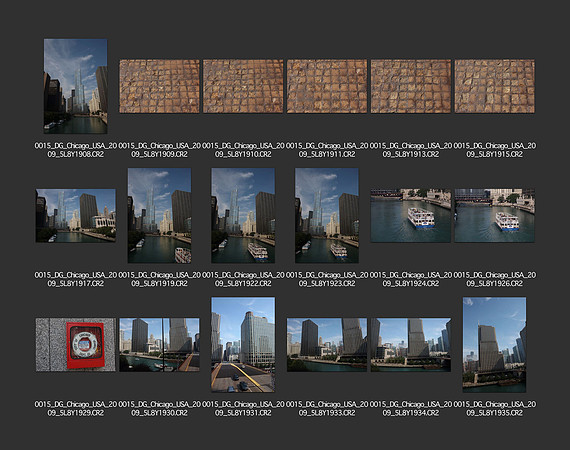Click the filename label ending 5L8Y1919.CR2

click(160, 279)
